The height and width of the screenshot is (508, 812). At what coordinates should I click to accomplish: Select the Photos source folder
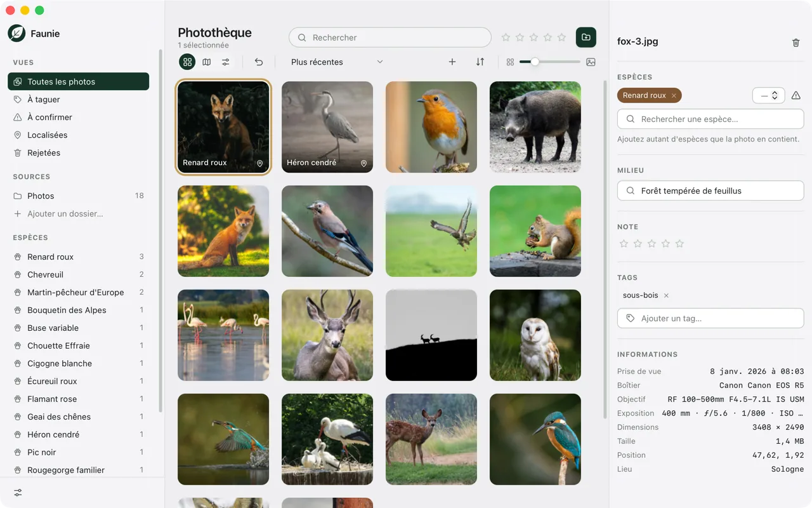pos(78,196)
